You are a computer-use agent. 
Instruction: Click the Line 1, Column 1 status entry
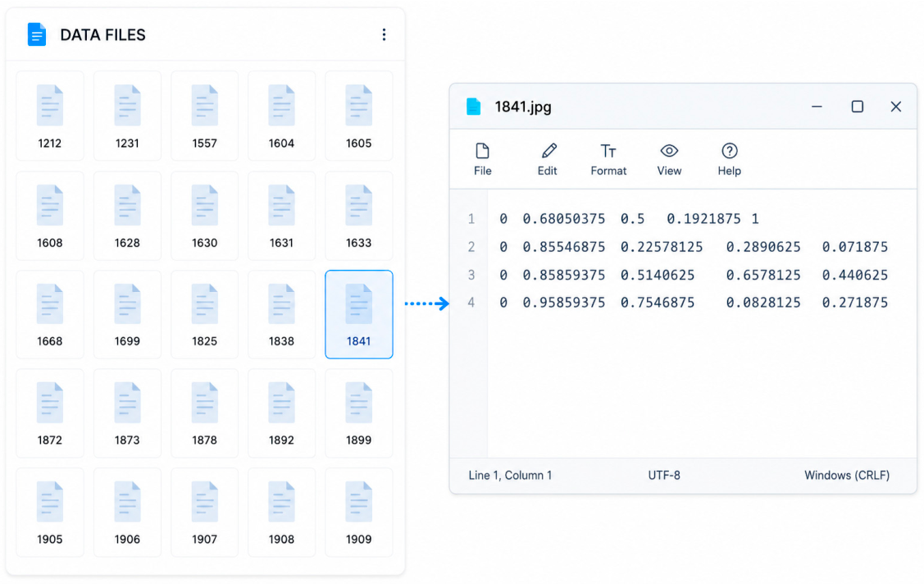510,476
